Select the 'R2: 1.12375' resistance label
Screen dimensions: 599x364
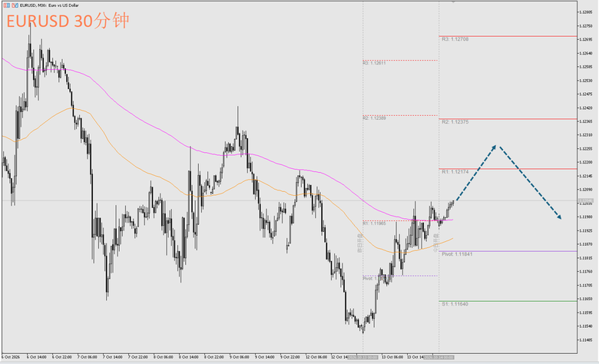pyautogui.click(x=455, y=122)
